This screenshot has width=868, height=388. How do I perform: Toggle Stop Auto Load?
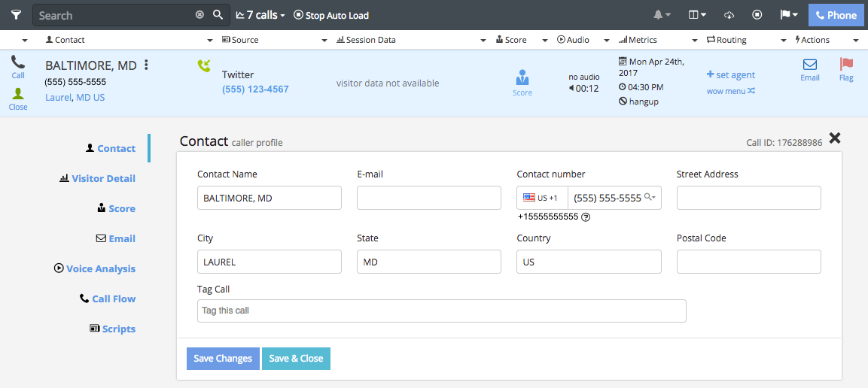coord(331,15)
